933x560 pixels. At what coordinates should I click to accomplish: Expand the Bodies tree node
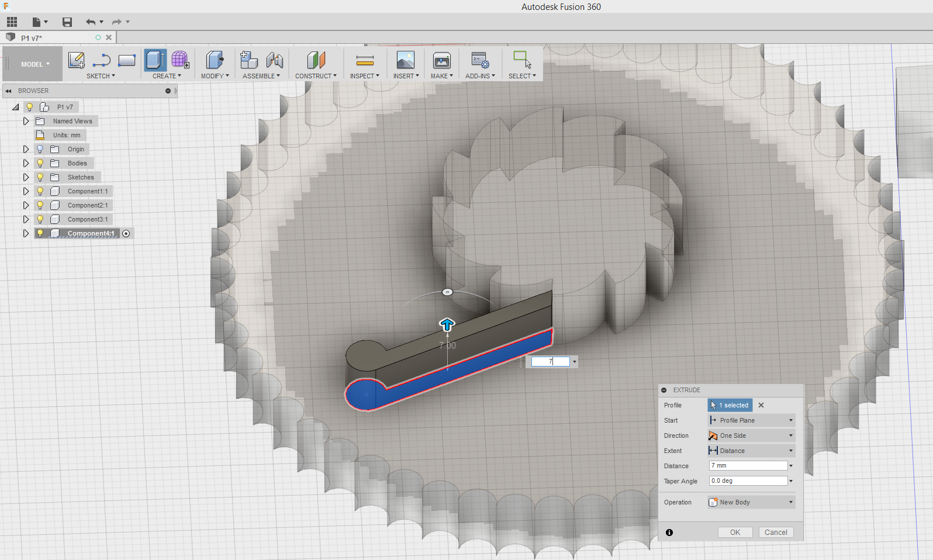26,163
